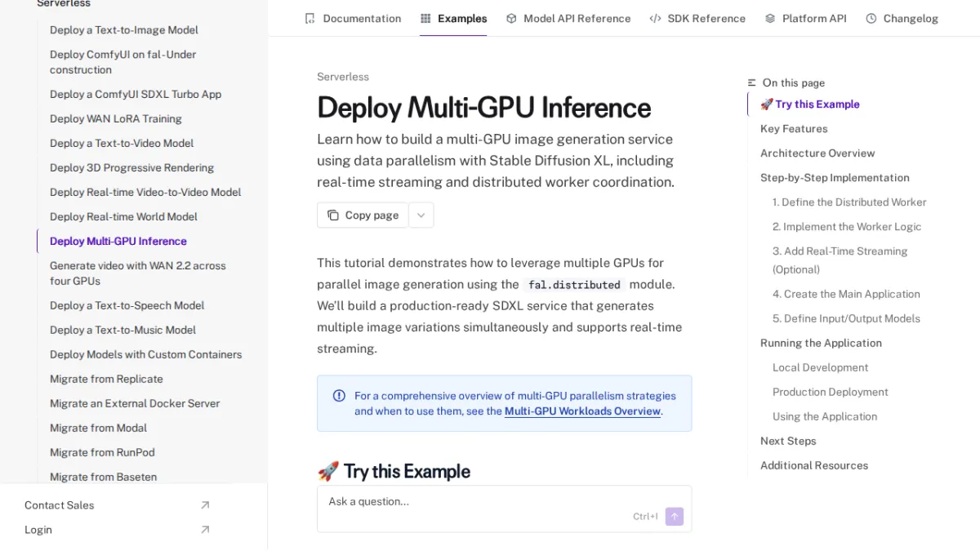The height and width of the screenshot is (551, 980).
Task: Jump to 3. Add Real-Time Streaming (Optional)
Action: [840, 260]
